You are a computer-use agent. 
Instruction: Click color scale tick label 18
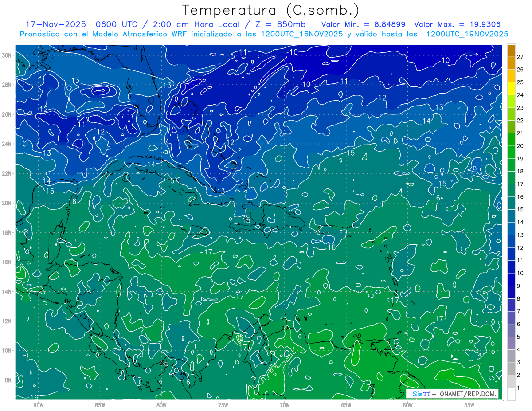click(x=520, y=171)
